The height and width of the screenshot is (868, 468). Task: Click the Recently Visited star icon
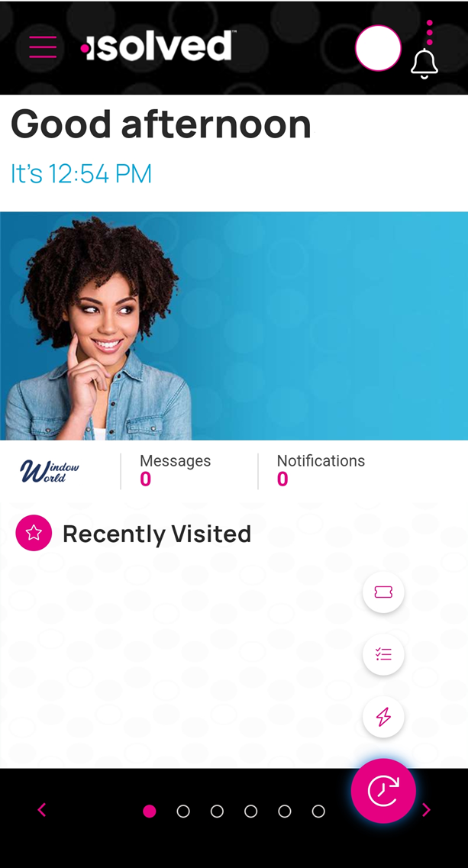click(34, 533)
